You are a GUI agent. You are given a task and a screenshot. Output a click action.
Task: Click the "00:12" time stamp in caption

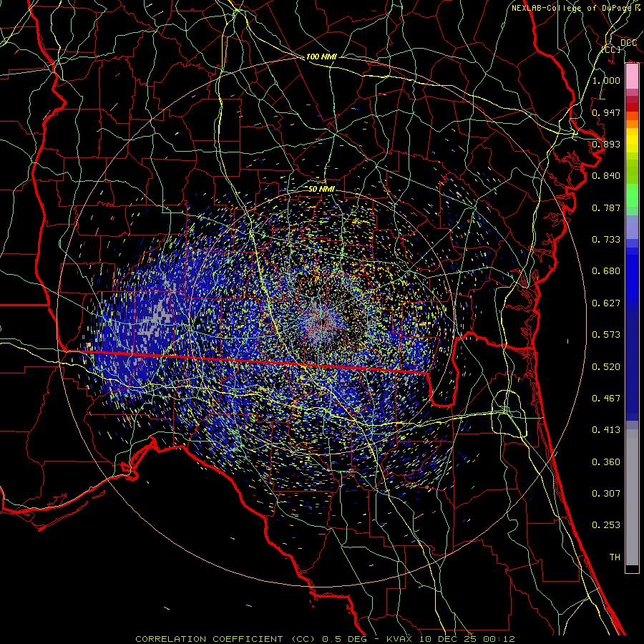point(499,639)
